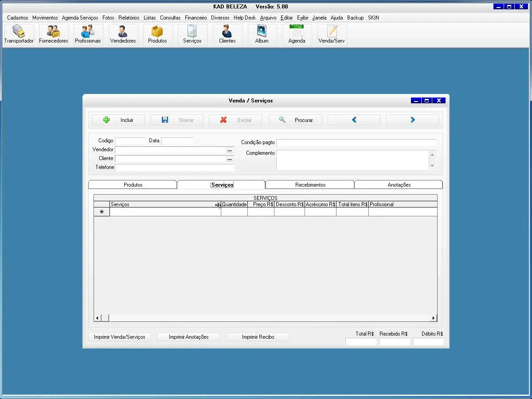Open the Consultas menu
The image size is (532, 399).
[x=170, y=18]
